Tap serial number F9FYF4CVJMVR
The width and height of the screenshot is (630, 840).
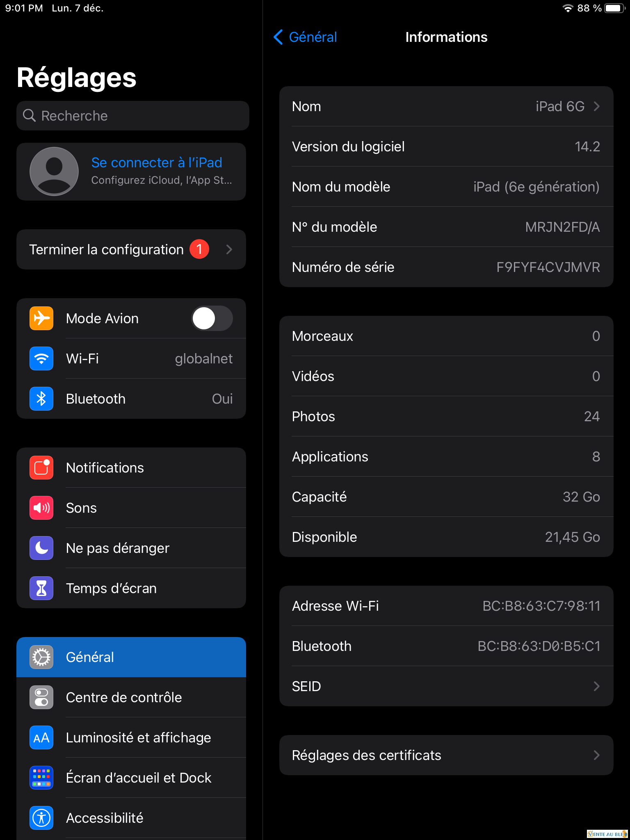(x=548, y=267)
